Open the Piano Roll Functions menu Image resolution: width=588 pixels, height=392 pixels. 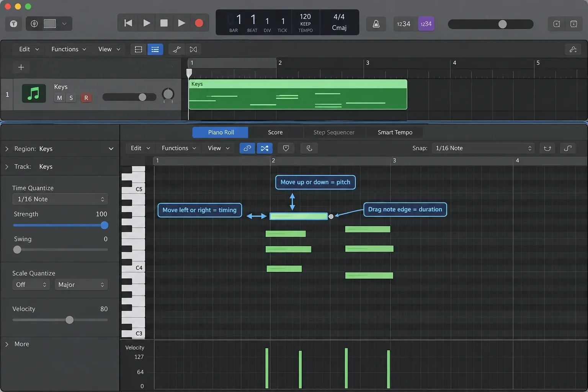pyautogui.click(x=179, y=148)
